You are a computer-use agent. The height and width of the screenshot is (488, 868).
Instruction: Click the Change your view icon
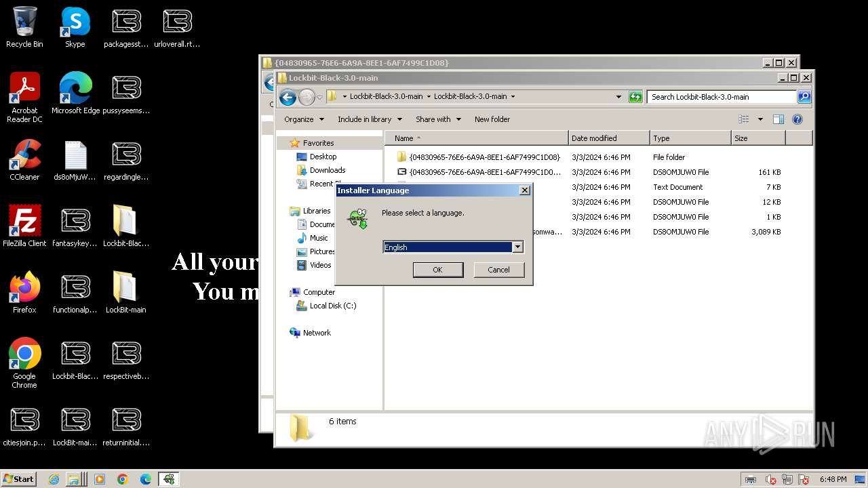point(744,119)
